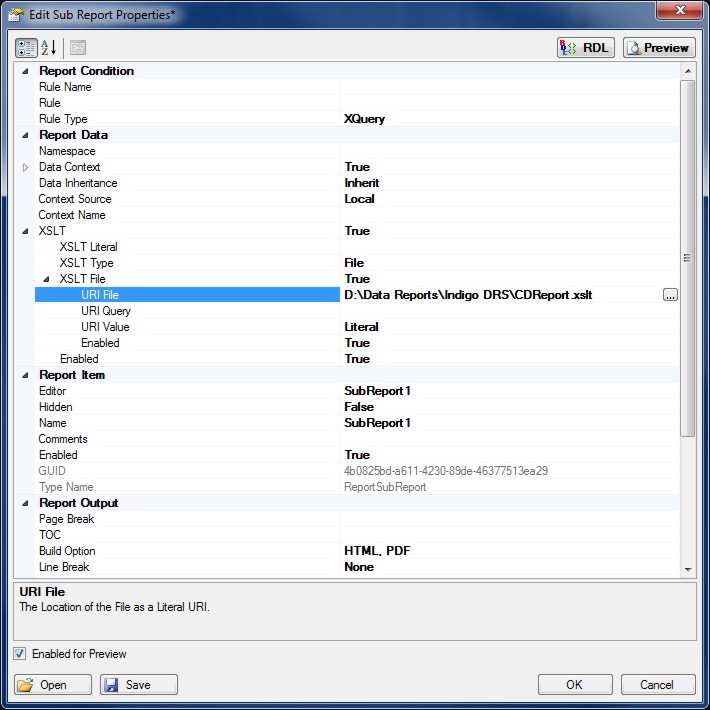Expand the Data Context property
The height and width of the screenshot is (710, 710).
click(25, 167)
